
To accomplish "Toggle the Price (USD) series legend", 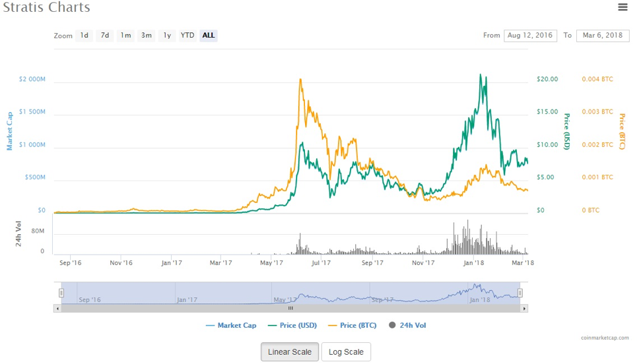I will click(x=292, y=326).
